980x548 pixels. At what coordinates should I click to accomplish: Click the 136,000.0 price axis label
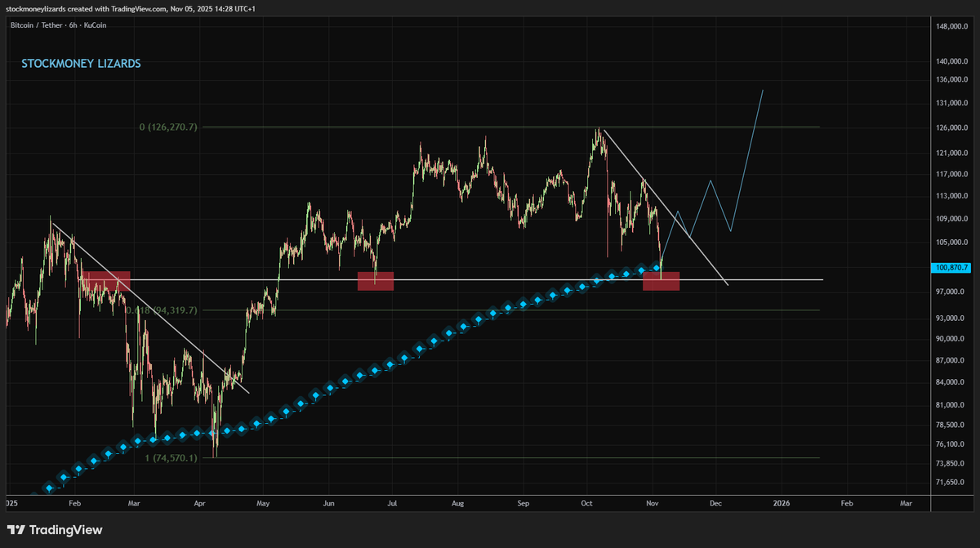953,79
